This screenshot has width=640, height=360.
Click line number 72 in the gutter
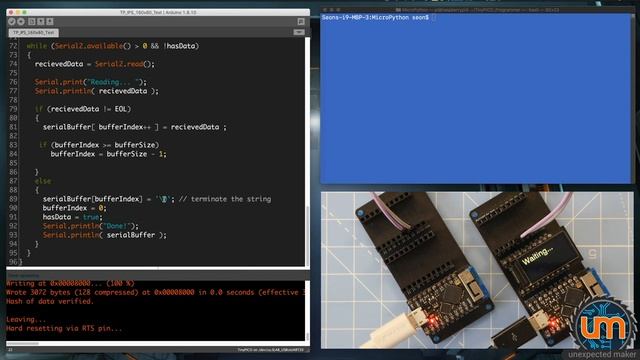[x=13, y=46]
